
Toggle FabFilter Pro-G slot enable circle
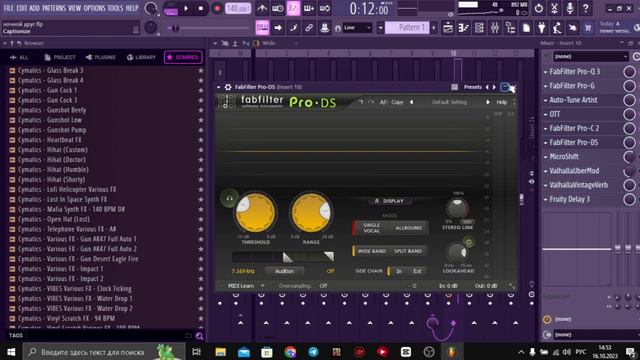[629, 86]
